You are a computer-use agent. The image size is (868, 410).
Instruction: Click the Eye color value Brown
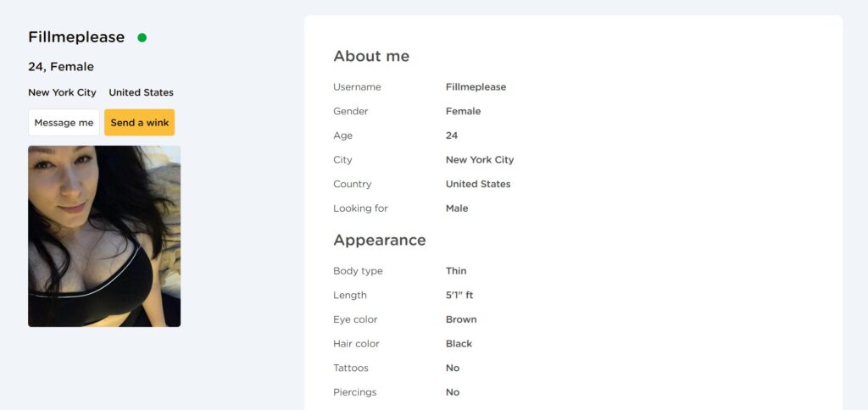tap(461, 319)
